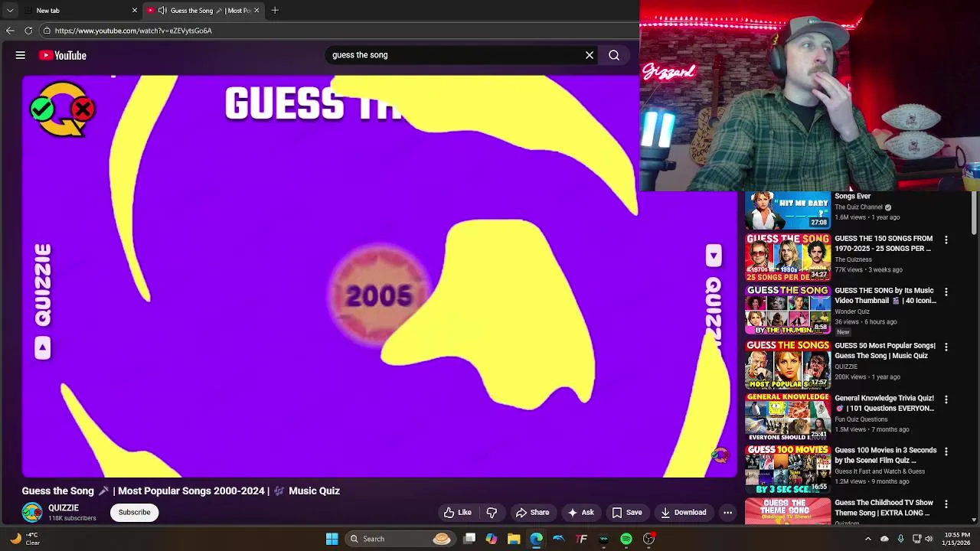Open options for 'Guess 100 Movies' video

tap(946, 452)
